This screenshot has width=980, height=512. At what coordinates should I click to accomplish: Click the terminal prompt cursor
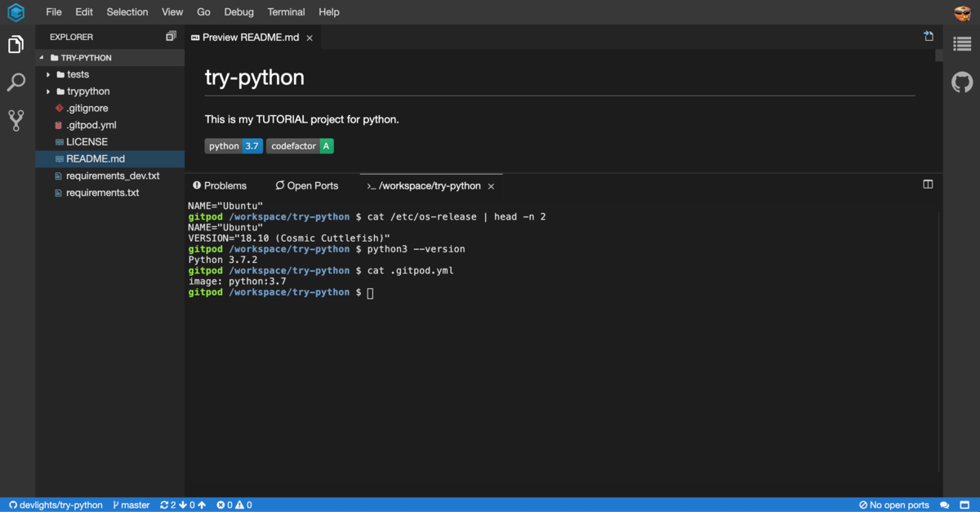click(x=370, y=292)
